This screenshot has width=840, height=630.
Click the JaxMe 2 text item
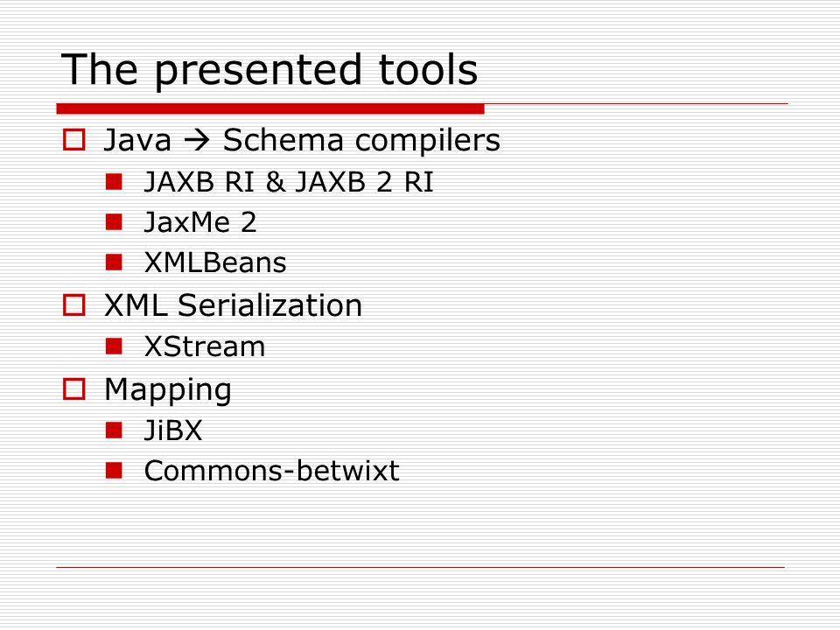(200, 221)
